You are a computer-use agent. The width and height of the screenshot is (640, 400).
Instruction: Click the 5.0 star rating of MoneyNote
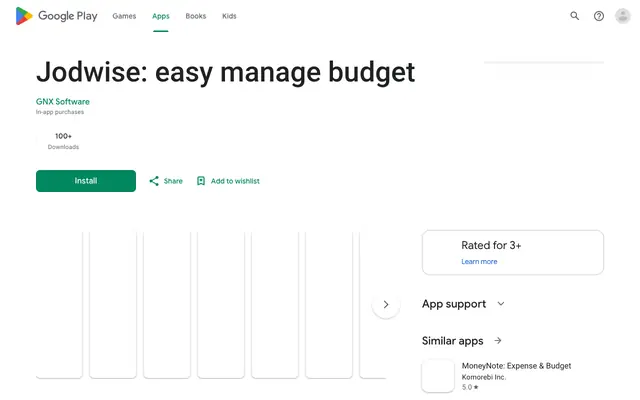pos(470,387)
